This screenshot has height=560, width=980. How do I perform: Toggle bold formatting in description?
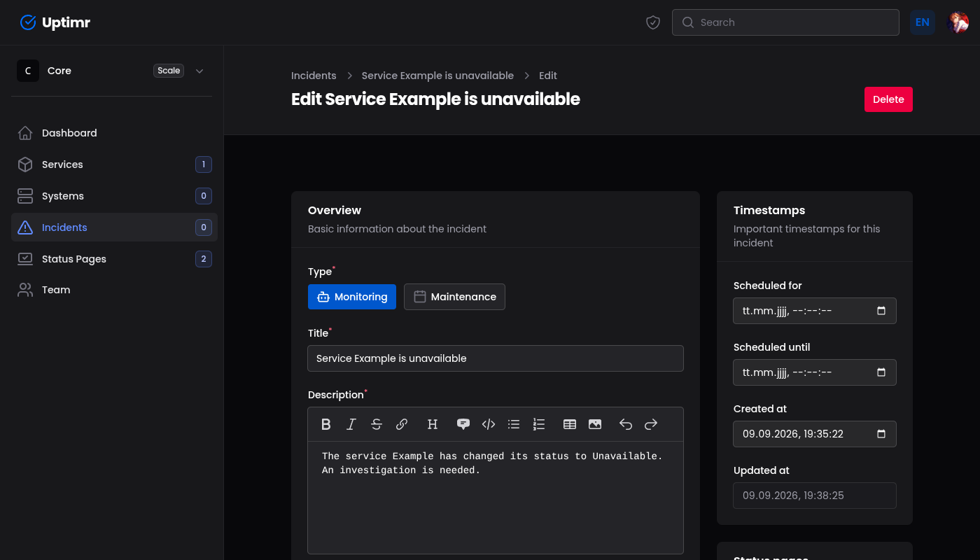tap(326, 424)
